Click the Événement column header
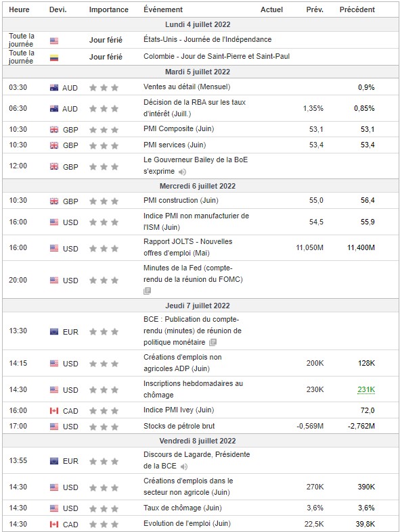Image resolution: width=400 pixels, height=532 pixels. pyautogui.click(x=163, y=9)
